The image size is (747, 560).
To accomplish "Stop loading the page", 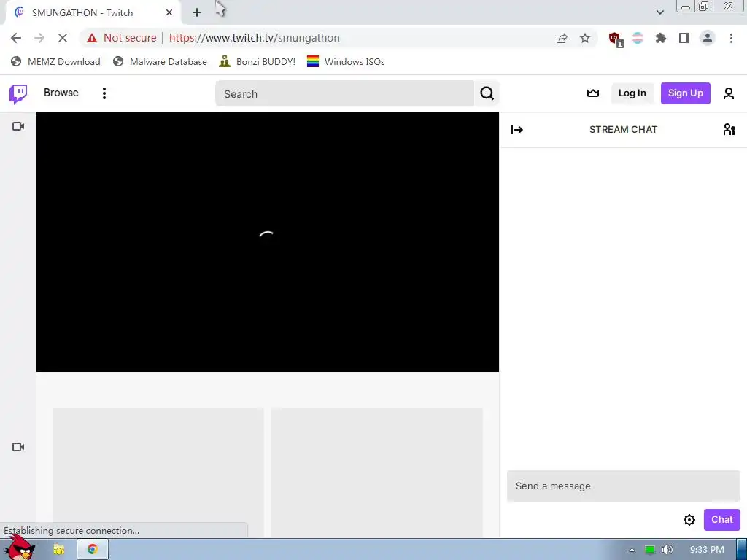I will pos(63,38).
